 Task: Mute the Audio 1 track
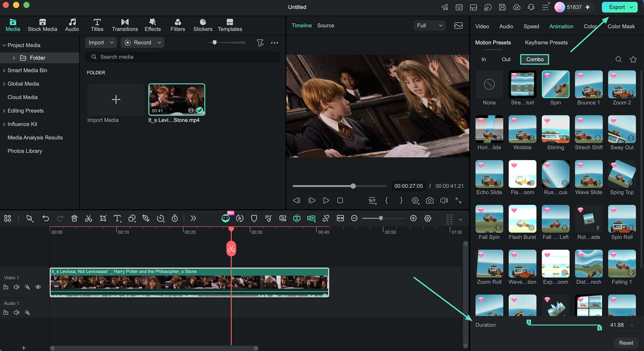coord(16,312)
